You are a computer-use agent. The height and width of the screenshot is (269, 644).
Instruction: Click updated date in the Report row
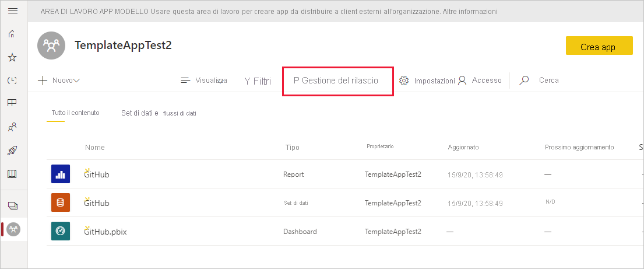coord(475,175)
